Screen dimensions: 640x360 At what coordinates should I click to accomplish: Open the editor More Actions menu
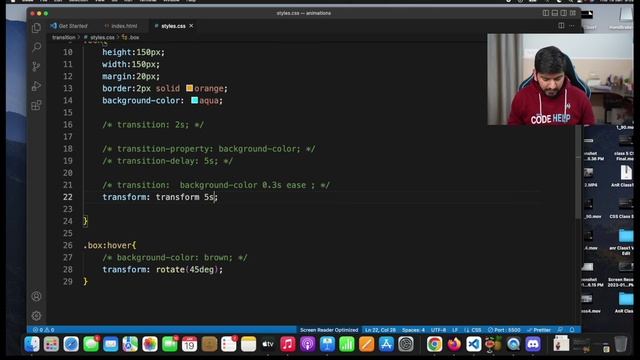(x=572, y=26)
